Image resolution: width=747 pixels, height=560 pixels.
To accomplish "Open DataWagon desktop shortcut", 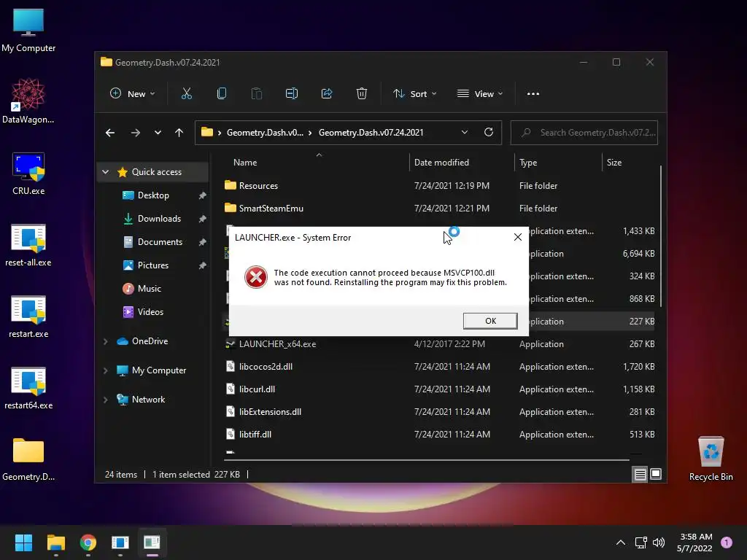I will pos(28,101).
